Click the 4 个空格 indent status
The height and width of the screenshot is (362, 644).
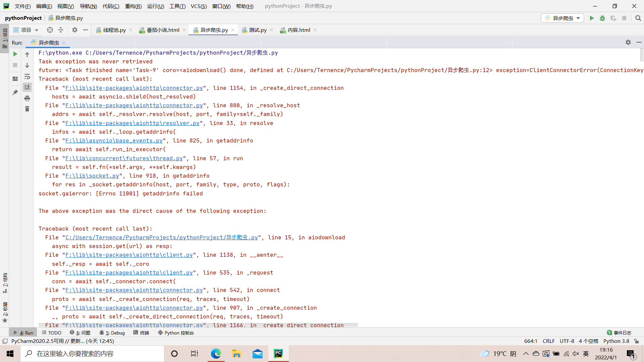click(588, 341)
